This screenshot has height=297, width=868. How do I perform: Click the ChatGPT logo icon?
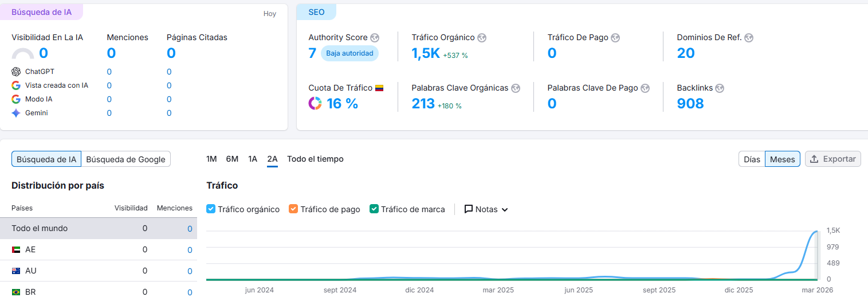[16, 72]
